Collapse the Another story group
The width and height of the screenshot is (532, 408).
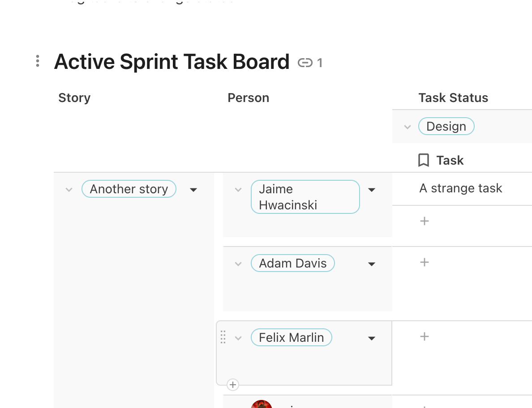click(x=69, y=190)
